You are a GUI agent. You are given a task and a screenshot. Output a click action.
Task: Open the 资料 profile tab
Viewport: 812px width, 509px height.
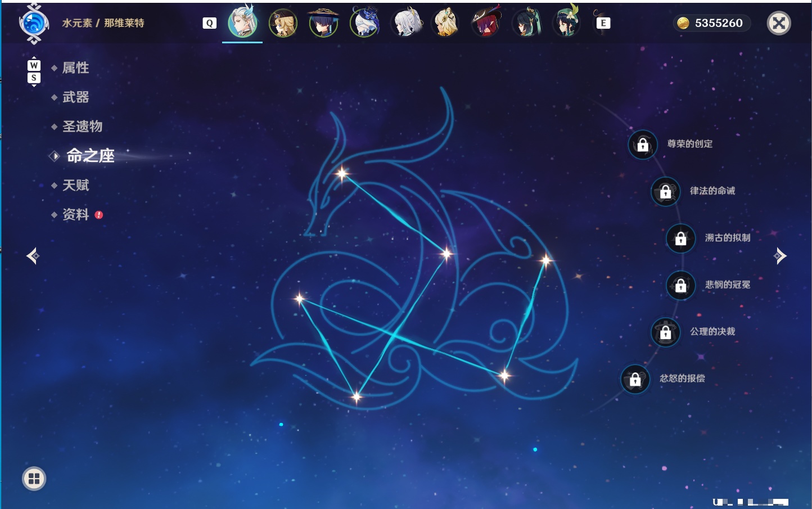[75, 214]
